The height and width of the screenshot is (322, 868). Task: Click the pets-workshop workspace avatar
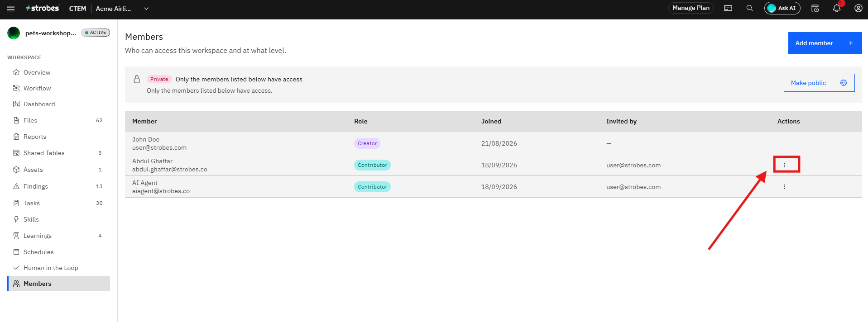click(14, 33)
